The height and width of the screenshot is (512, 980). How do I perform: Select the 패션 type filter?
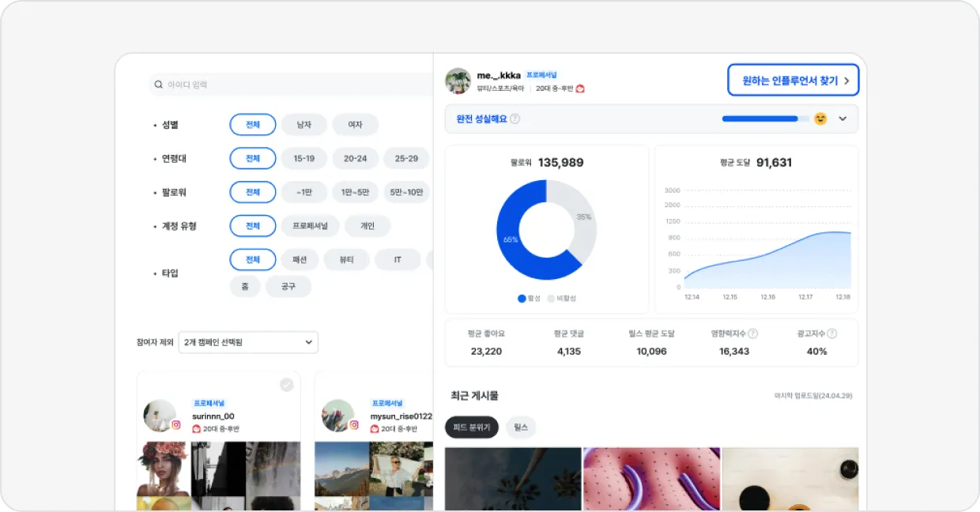point(300,260)
